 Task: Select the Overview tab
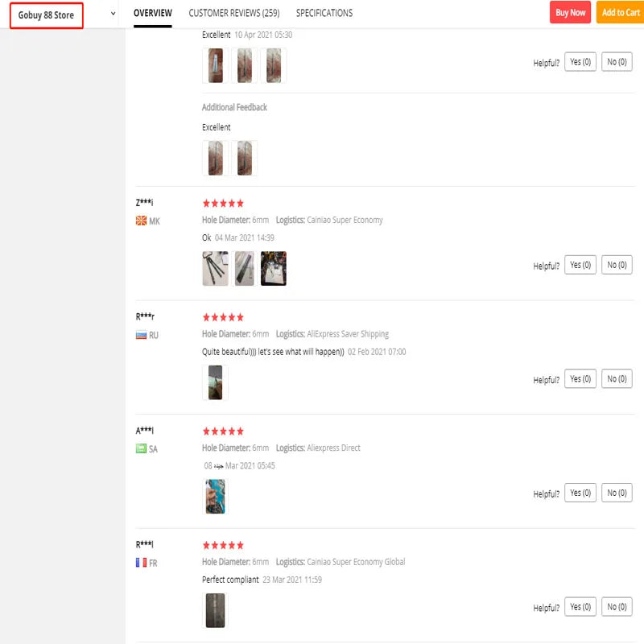pyautogui.click(x=153, y=13)
